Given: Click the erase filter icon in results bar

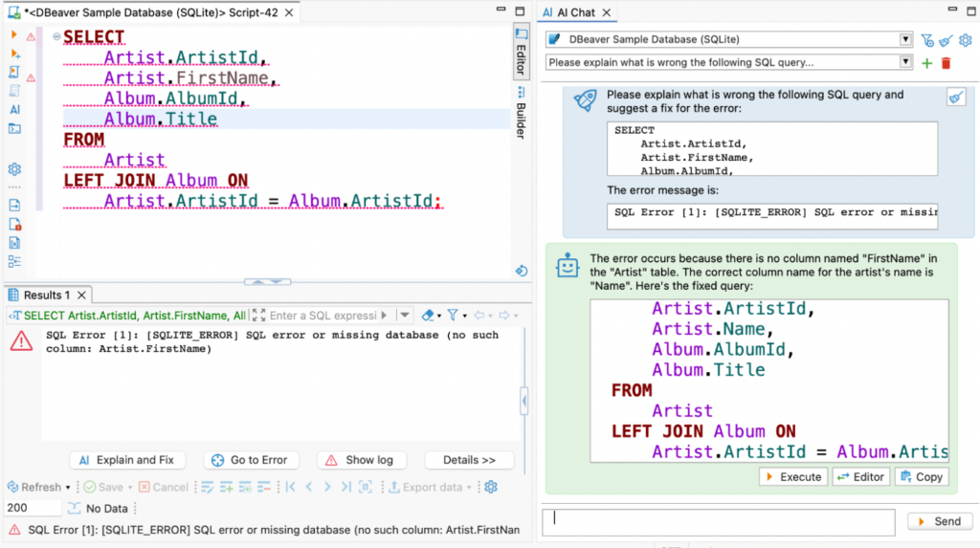Looking at the screenshot, I should click(428, 316).
